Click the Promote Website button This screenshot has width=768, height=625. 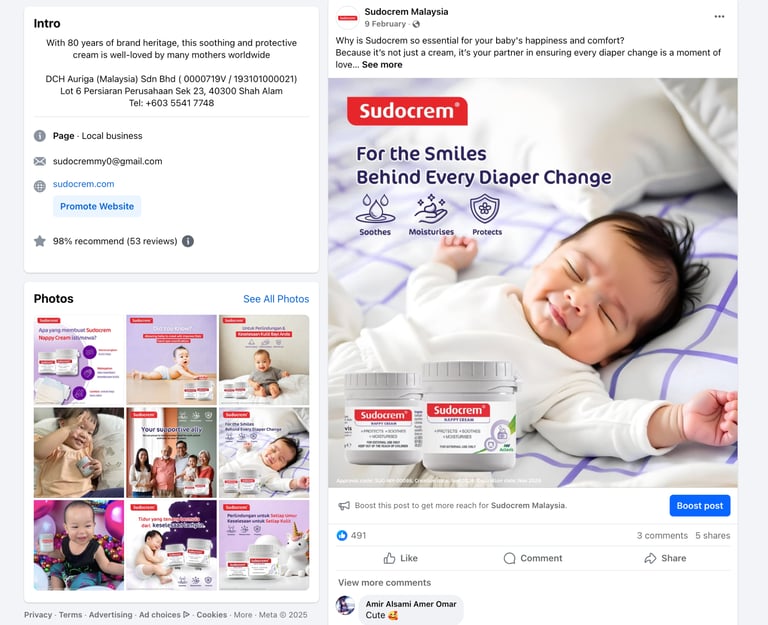click(x=97, y=206)
